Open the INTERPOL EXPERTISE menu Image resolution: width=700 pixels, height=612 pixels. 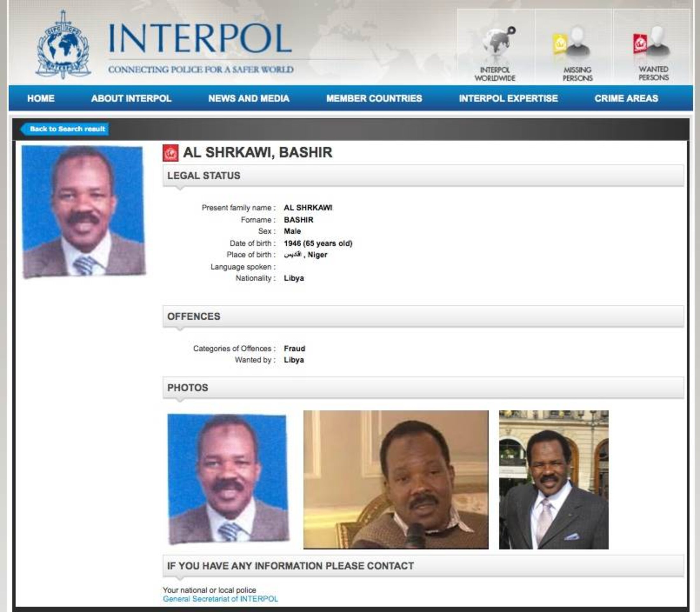click(x=508, y=98)
